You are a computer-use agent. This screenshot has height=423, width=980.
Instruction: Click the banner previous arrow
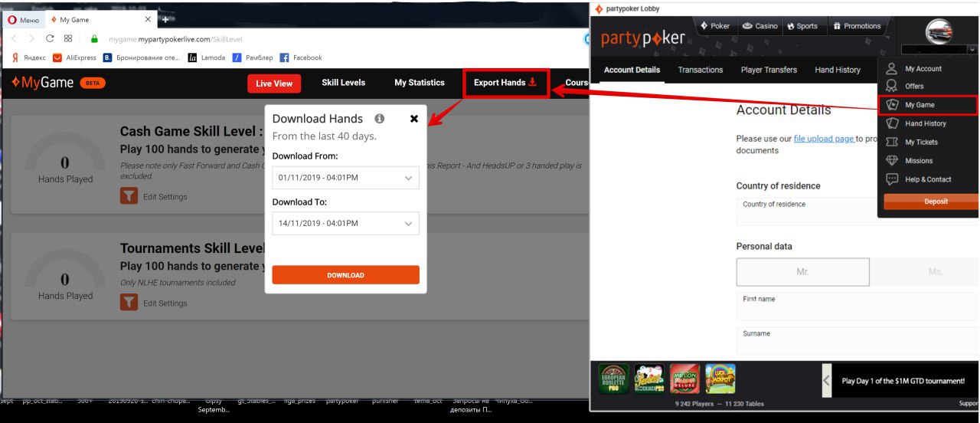click(x=827, y=380)
